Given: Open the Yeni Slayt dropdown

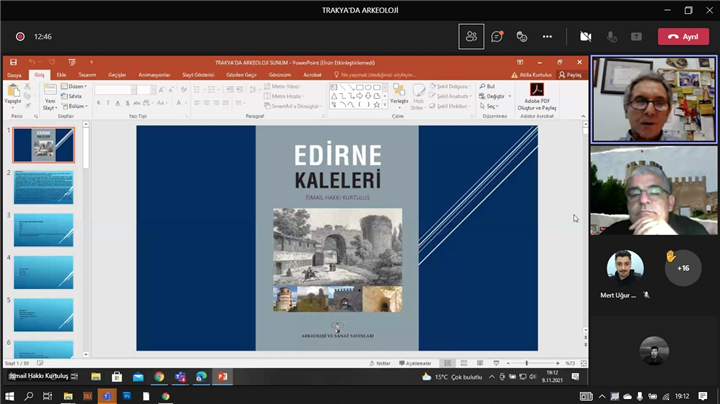Looking at the screenshot, I should pyautogui.click(x=50, y=105).
